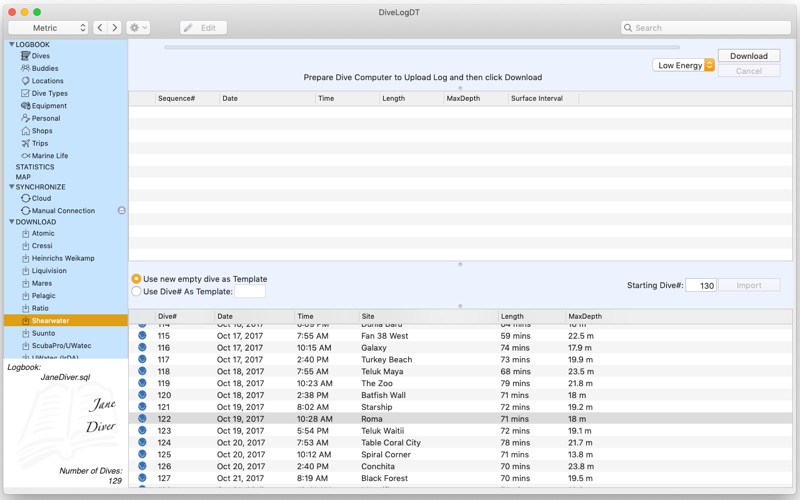This screenshot has height=500, width=800.
Task: Click the gear actions toolbar icon
Action: 138,28
